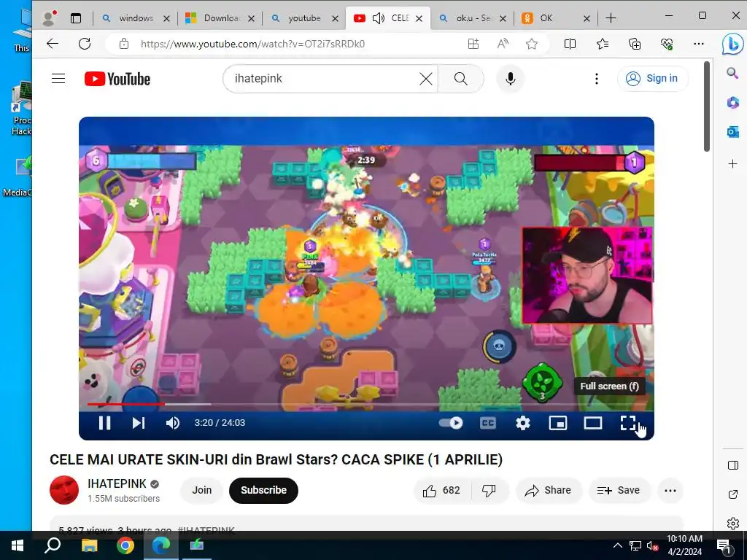Open YouTube settings three-dot menu

[x=597, y=79]
